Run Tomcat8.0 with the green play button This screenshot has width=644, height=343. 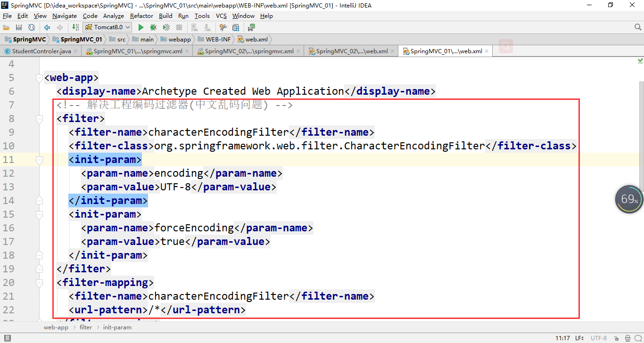[x=140, y=27]
